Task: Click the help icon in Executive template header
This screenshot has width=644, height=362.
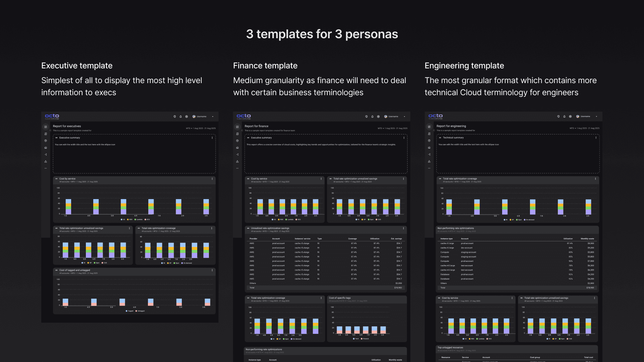Action: click(x=174, y=117)
